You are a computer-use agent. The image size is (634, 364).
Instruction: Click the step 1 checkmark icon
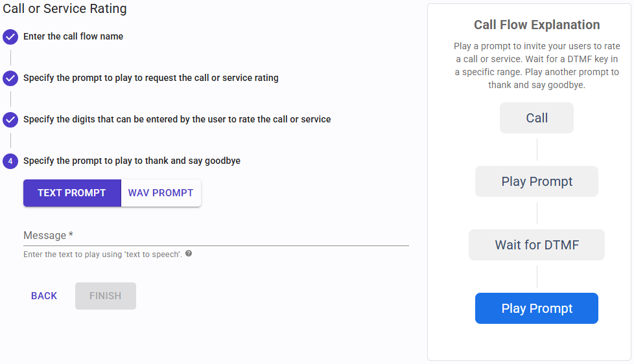10,37
